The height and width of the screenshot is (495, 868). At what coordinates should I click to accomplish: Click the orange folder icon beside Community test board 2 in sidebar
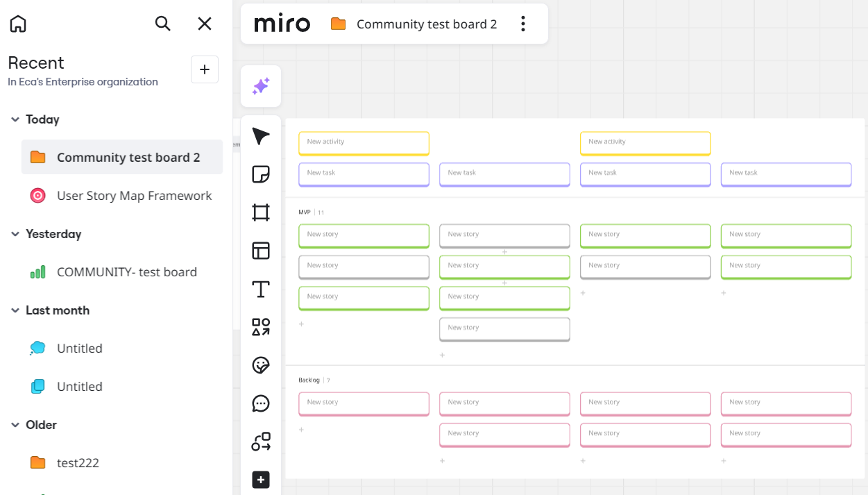(x=38, y=158)
